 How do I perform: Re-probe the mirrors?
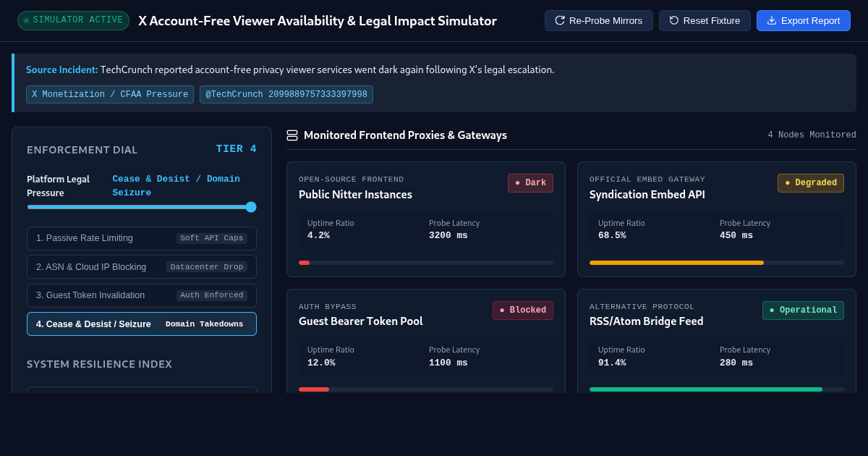click(x=599, y=20)
